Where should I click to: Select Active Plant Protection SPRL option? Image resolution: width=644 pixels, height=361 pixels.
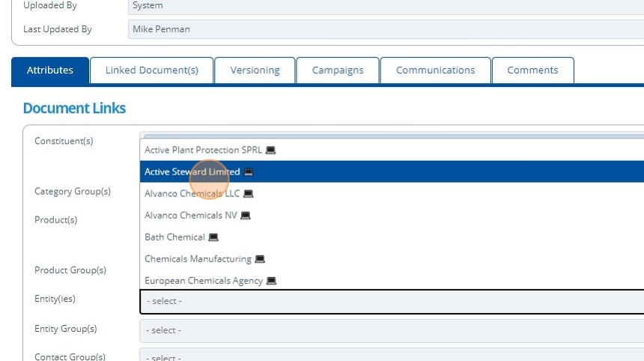click(392, 150)
